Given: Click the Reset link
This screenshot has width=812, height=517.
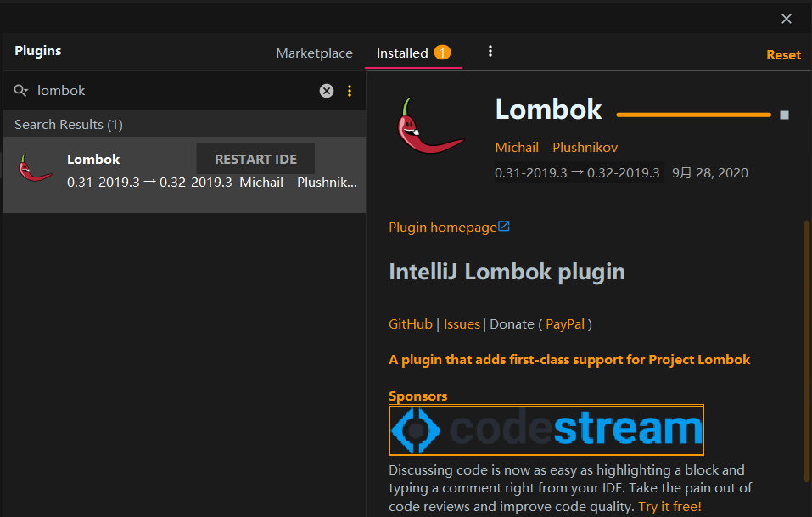Looking at the screenshot, I should (783, 55).
